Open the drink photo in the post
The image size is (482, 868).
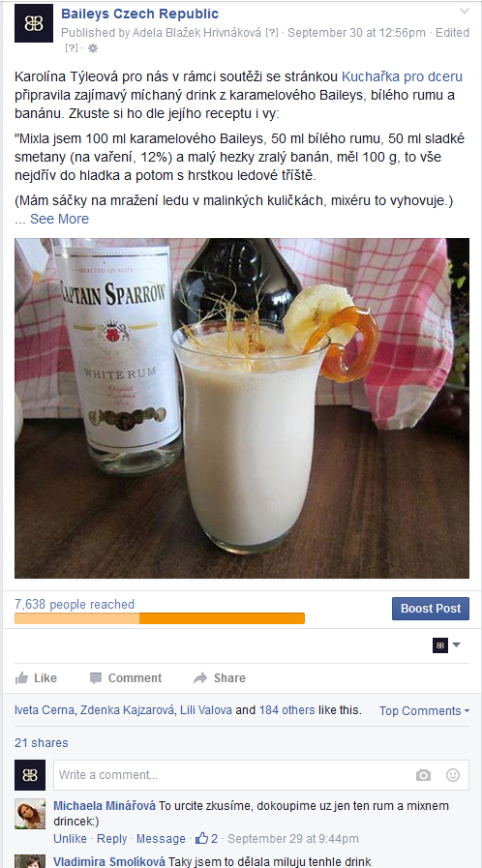point(242,408)
